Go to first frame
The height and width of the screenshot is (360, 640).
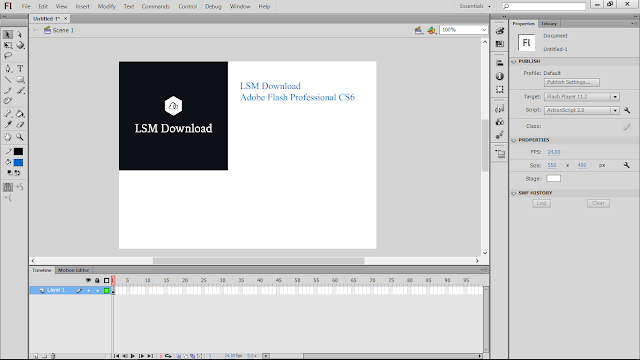pyautogui.click(x=116, y=356)
